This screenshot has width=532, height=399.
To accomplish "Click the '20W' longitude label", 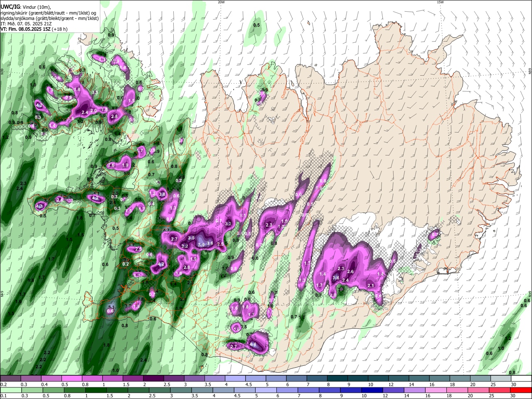I will (221, 2).
